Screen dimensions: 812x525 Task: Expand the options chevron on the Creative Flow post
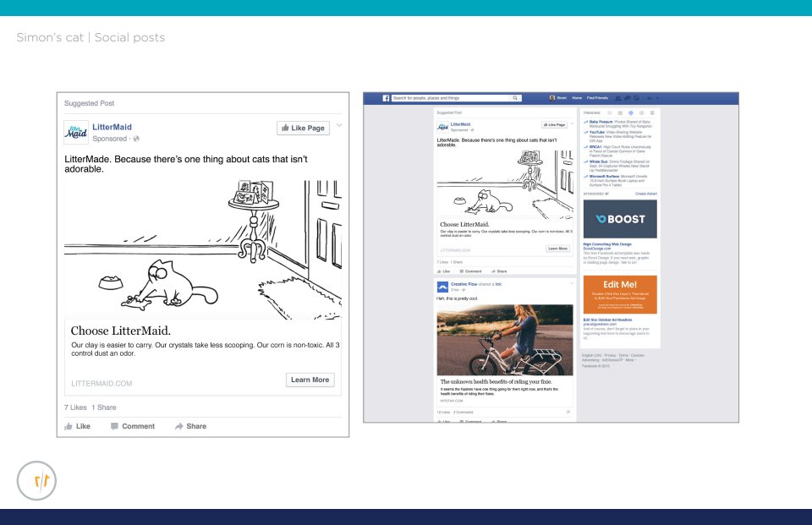pos(571,284)
